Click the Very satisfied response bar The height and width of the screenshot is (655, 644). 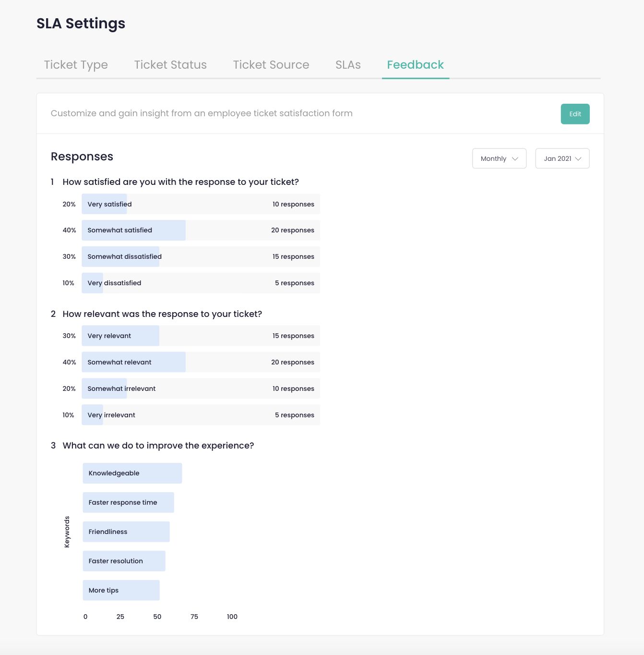coord(201,204)
